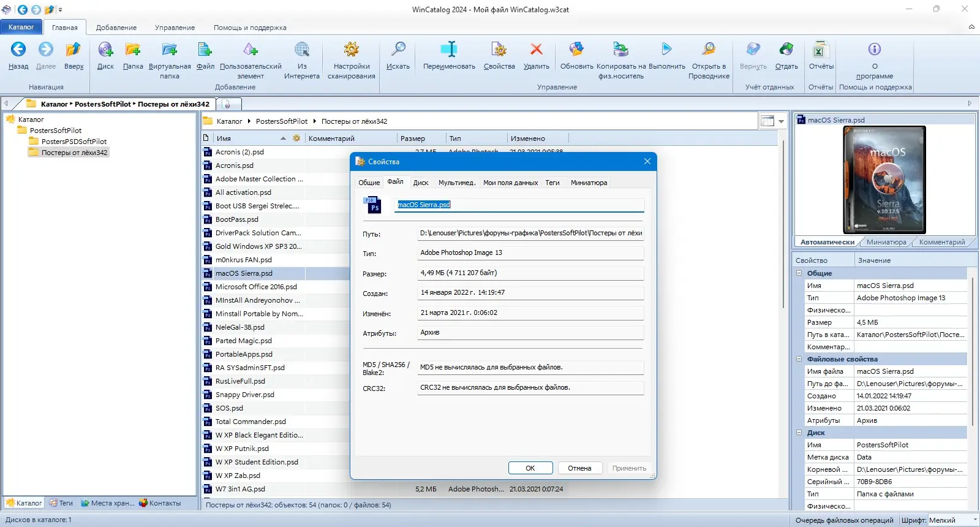Open the Шрифт size dropdown
Viewport: 980px width, 527px height.
click(x=974, y=520)
